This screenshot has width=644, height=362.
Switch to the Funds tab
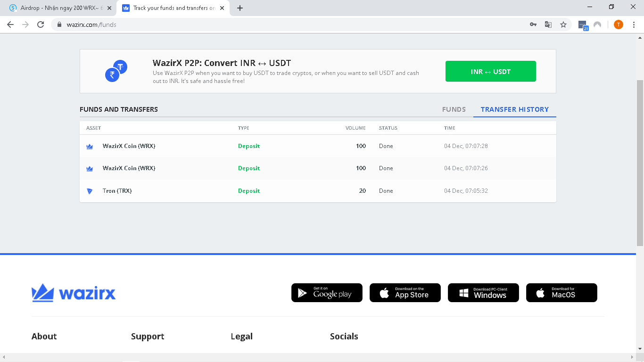pyautogui.click(x=454, y=109)
